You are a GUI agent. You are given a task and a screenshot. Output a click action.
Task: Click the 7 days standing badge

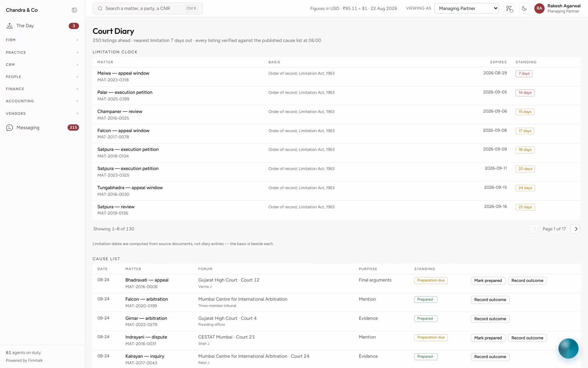[x=524, y=74]
